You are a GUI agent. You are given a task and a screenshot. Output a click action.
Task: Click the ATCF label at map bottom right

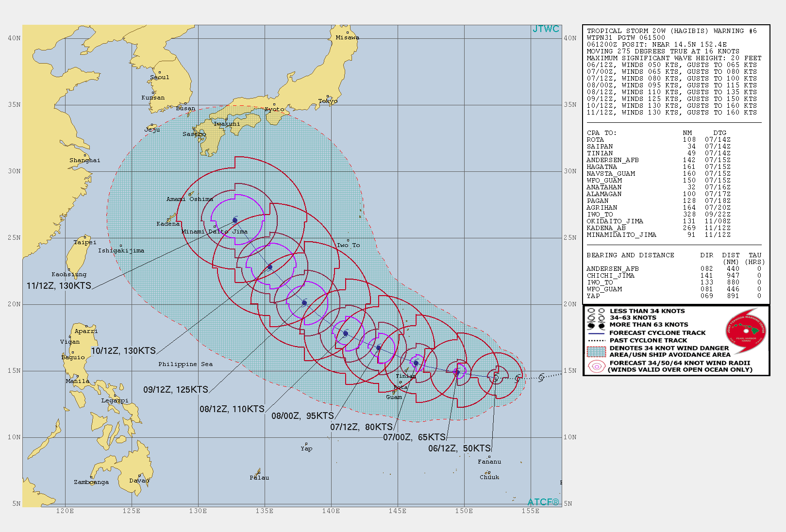(x=543, y=502)
